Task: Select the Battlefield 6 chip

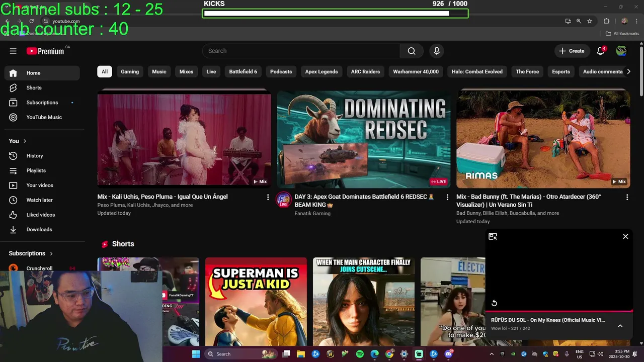Action: (x=243, y=71)
